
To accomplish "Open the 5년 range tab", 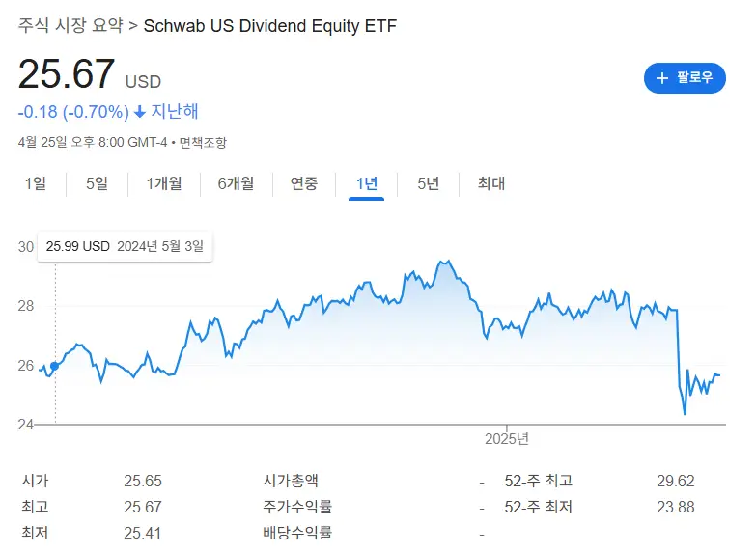I will pos(429,183).
